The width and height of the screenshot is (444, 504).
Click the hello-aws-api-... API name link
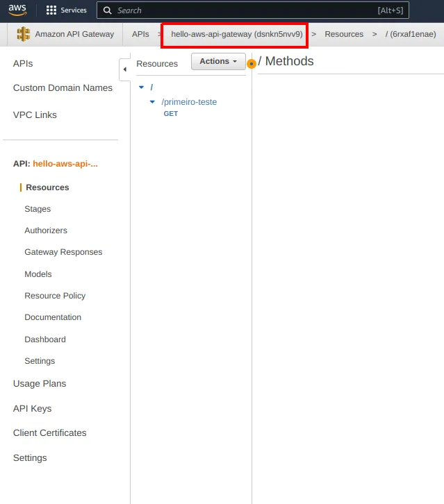[65, 164]
